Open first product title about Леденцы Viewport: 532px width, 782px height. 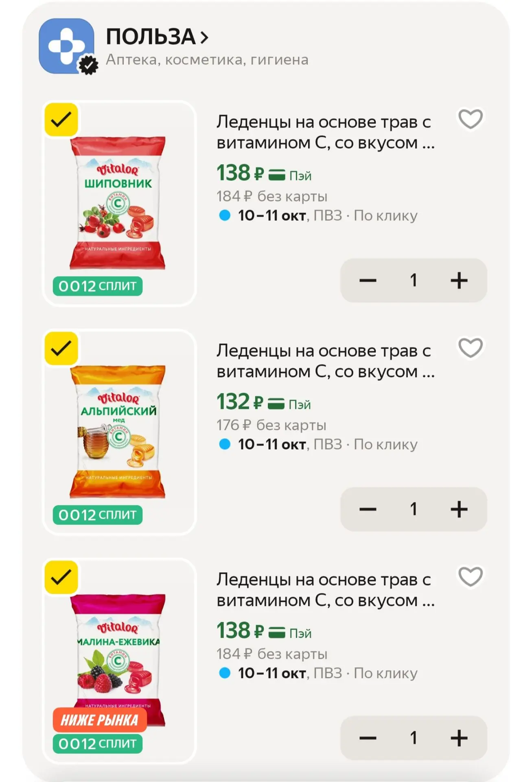point(325,132)
